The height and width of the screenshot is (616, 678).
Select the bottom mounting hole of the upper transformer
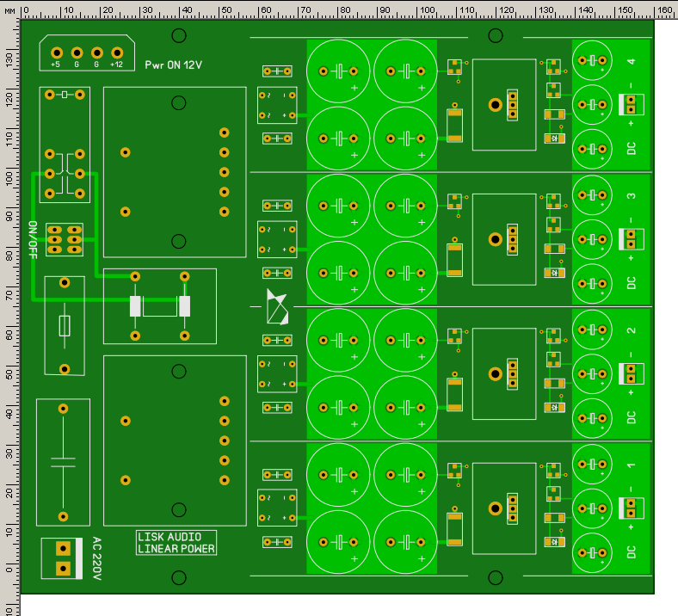click(179, 241)
